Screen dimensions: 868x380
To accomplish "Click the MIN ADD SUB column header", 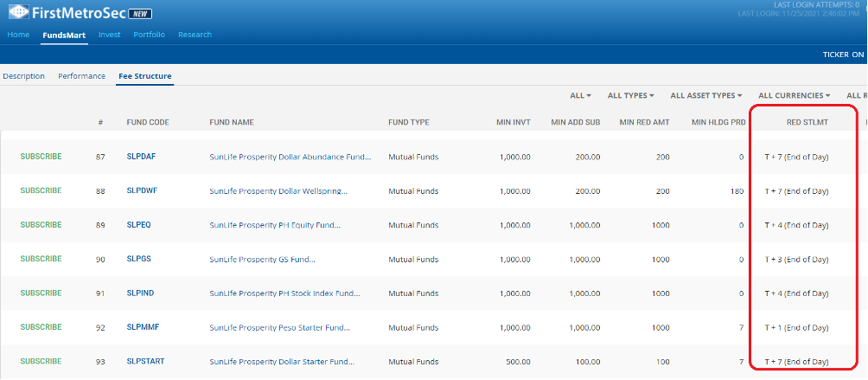I will click(x=576, y=122).
